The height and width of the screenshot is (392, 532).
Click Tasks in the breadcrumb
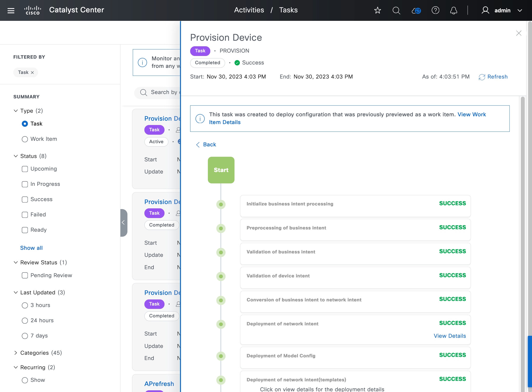tap(288, 10)
